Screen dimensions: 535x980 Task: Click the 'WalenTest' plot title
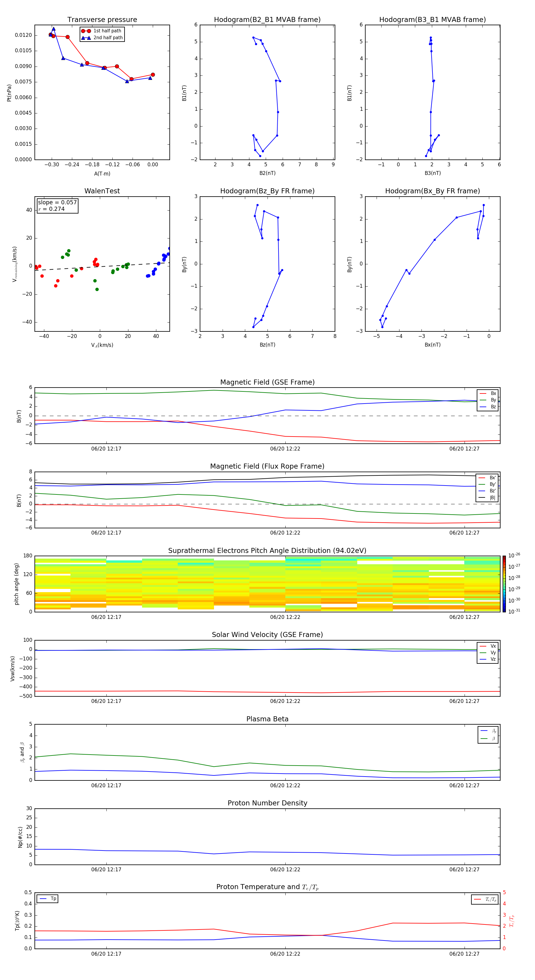click(102, 191)
